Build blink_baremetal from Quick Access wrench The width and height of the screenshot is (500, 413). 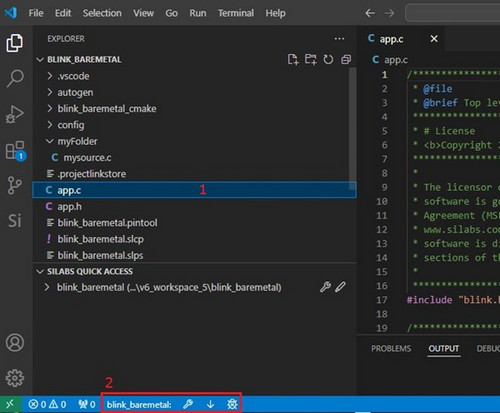325,287
